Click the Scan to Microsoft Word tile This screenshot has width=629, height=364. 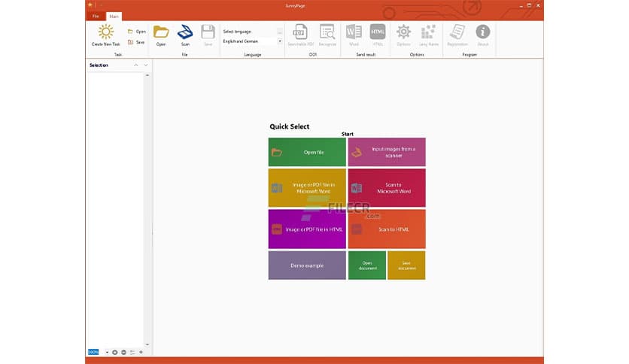(386, 188)
